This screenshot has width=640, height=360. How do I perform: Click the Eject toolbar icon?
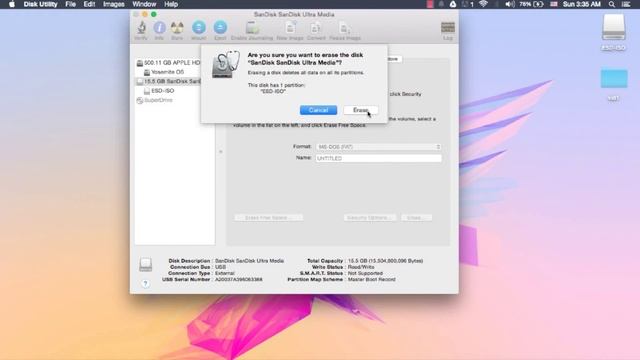[x=220, y=27]
